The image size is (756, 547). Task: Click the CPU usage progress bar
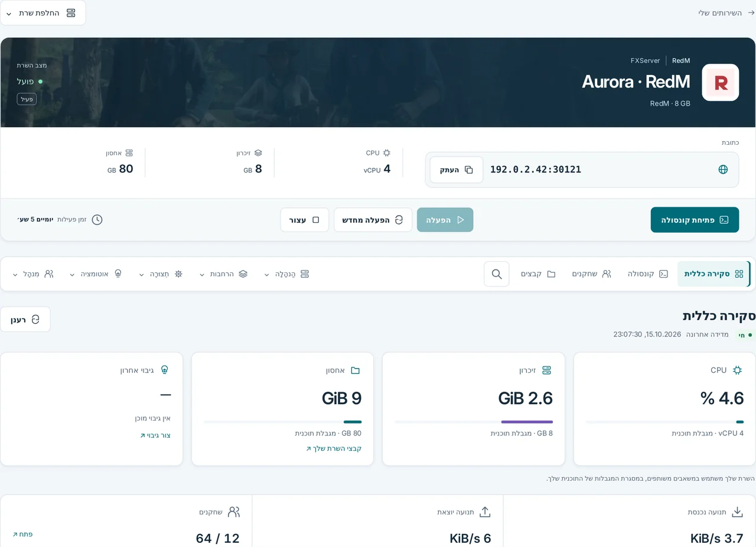(664, 422)
